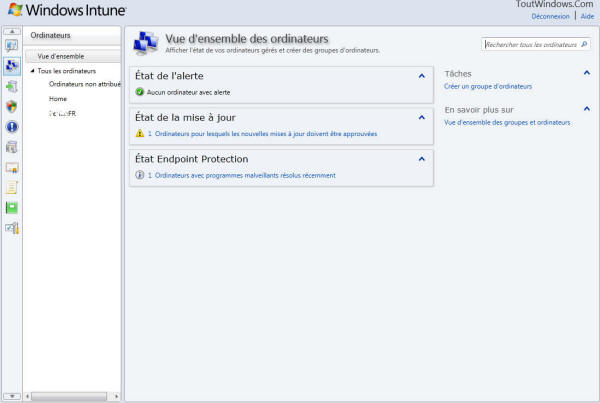Open Vue d'ensemble des groupes et ordinateurs link
600x403 pixels.
[x=507, y=122]
